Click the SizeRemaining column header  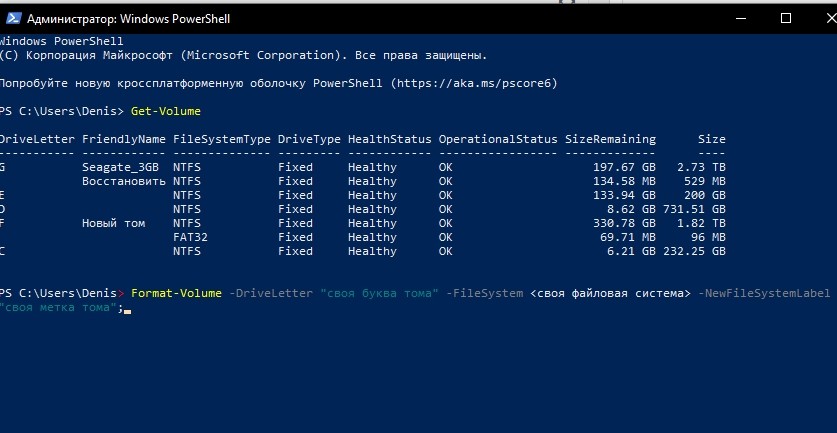(x=610, y=139)
